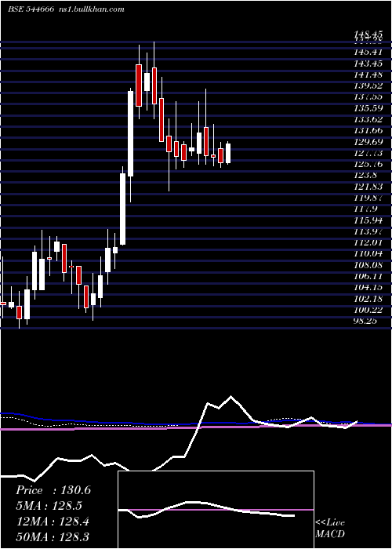Click the <<Live MACD label
The image size is (392, 549).
(330, 529)
